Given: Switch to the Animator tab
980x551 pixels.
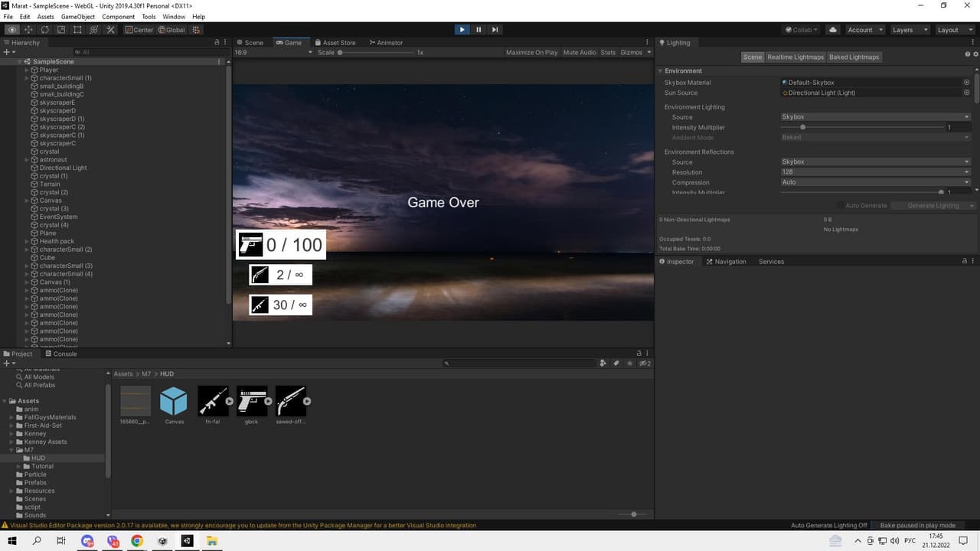Looking at the screenshot, I should point(386,43).
